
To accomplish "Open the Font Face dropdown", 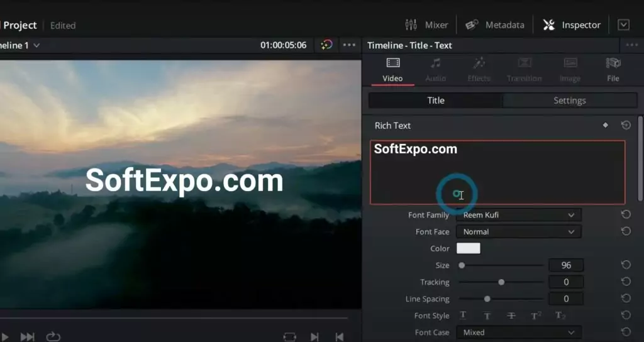I will (518, 232).
